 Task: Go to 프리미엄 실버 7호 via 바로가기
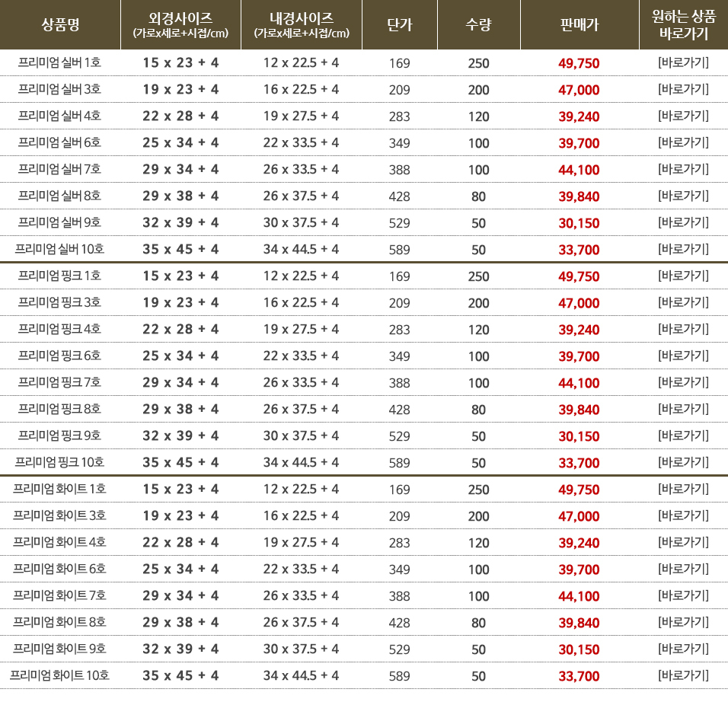683,169
